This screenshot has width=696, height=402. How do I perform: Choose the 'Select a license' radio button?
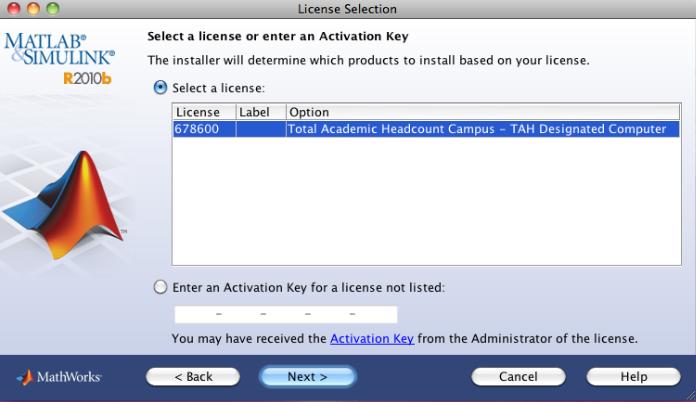point(160,88)
